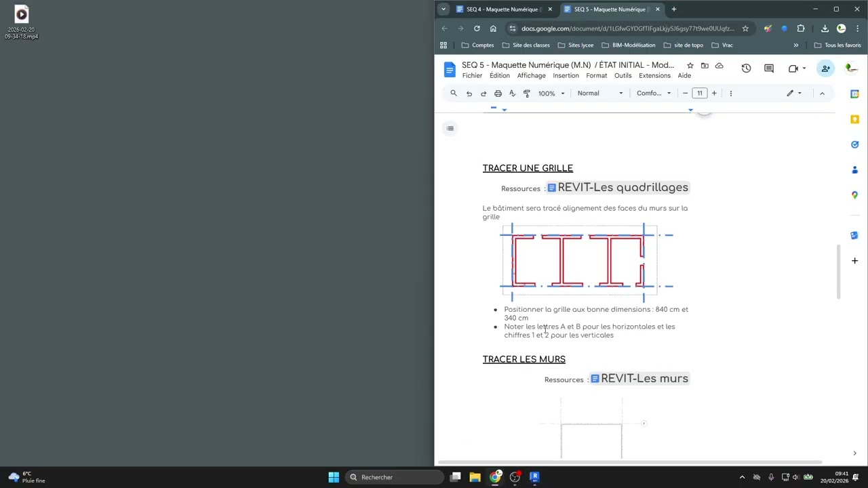Screen dimensions: 868x488
Task: Select the grid drawing image in the document
Action: [587, 262]
